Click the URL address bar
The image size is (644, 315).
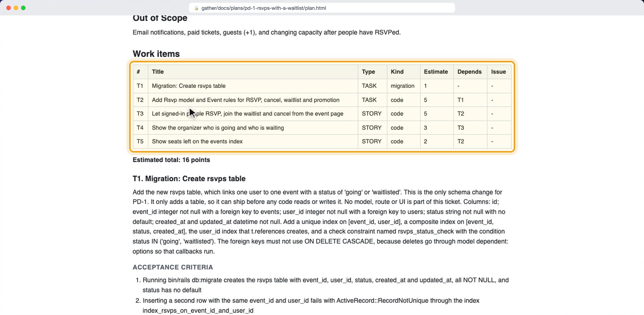click(x=322, y=8)
